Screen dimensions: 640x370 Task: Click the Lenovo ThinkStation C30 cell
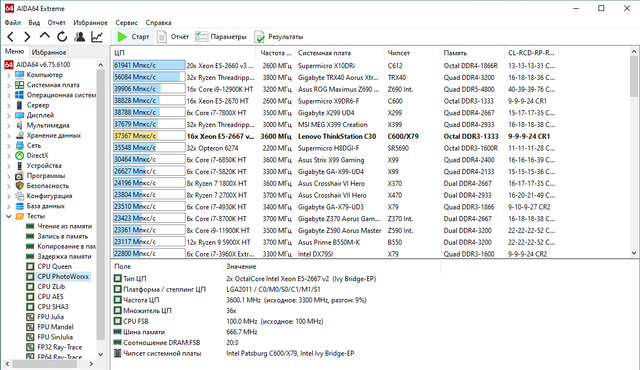337,136
